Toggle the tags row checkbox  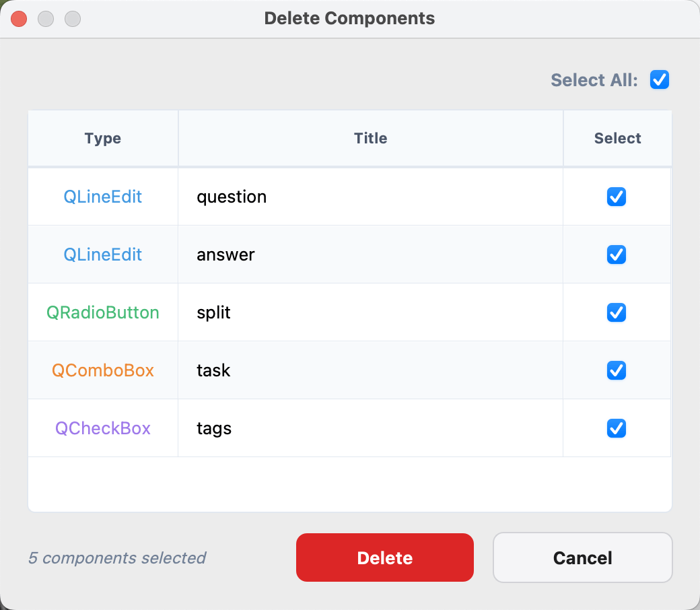[617, 428]
